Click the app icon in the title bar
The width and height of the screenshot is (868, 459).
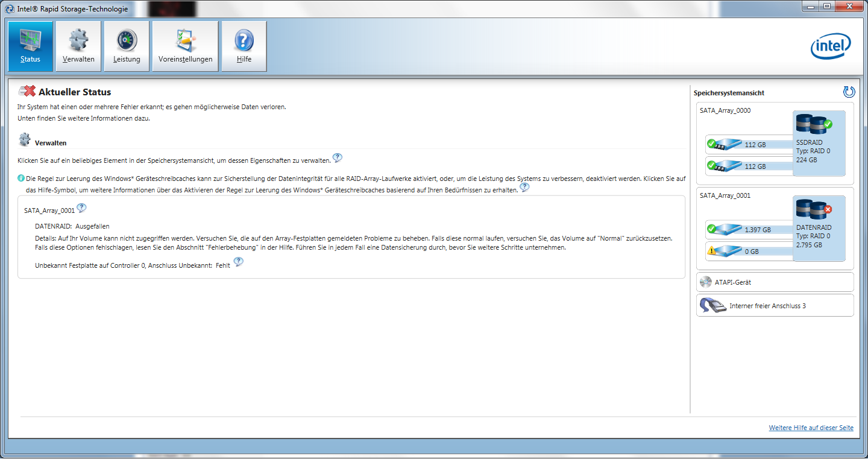[9, 8]
